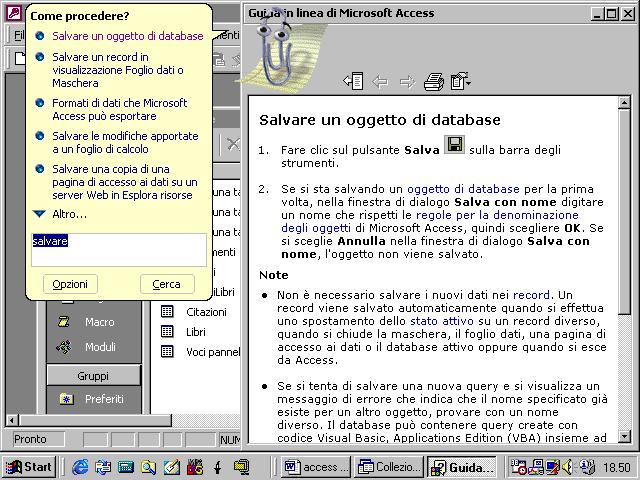Click the lightning bolt quick launch icon

218,467
